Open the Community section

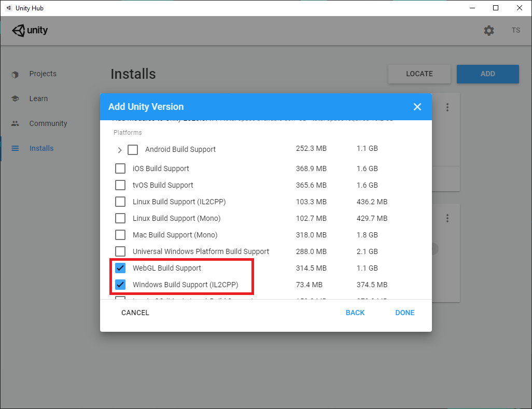(x=48, y=123)
